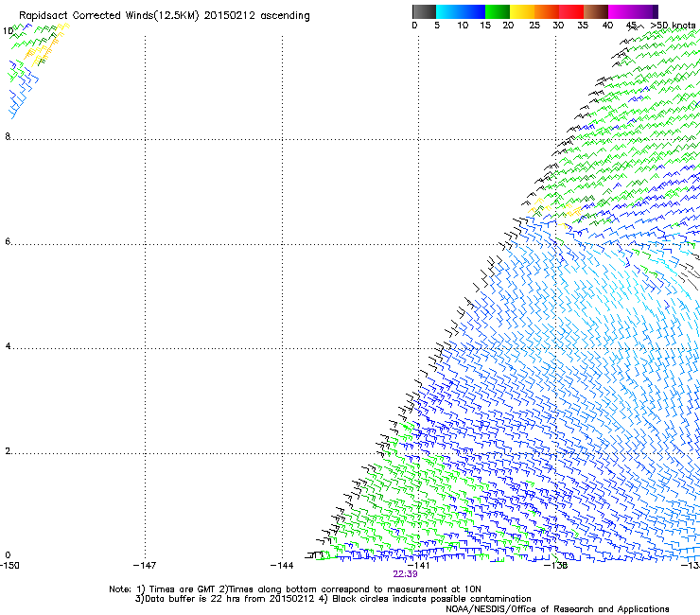
Task: Click the gray 0-5 knots color swatch
Action: [x=424, y=11]
